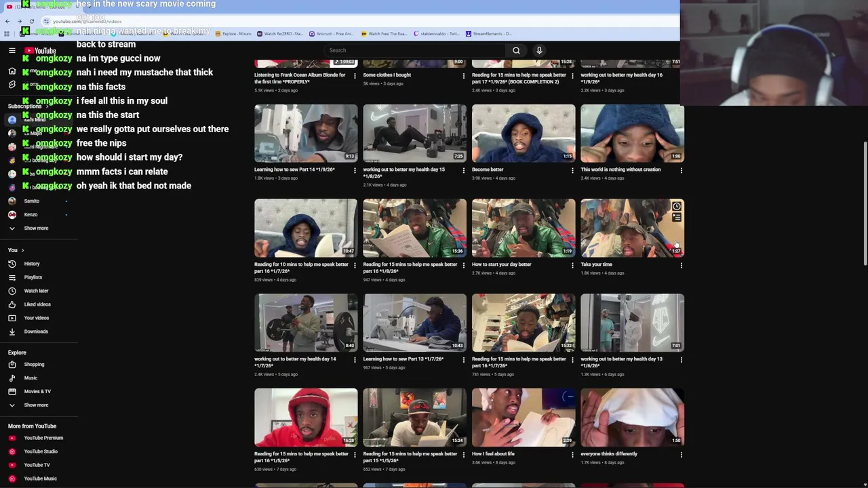868x488 pixels.
Task: Open working out to better my health day 14 thumbnail
Action: click(x=306, y=323)
